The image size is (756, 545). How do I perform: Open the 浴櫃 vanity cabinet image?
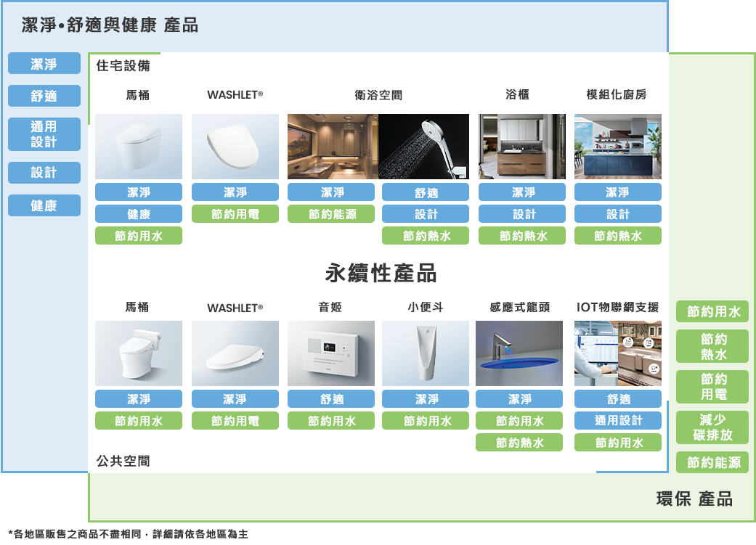pos(521,147)
